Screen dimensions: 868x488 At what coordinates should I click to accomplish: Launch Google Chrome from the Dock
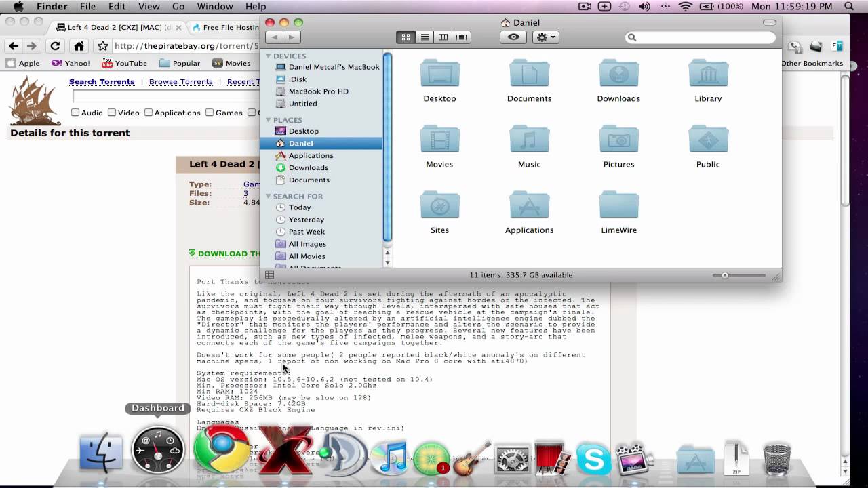(x=221, y=449)
